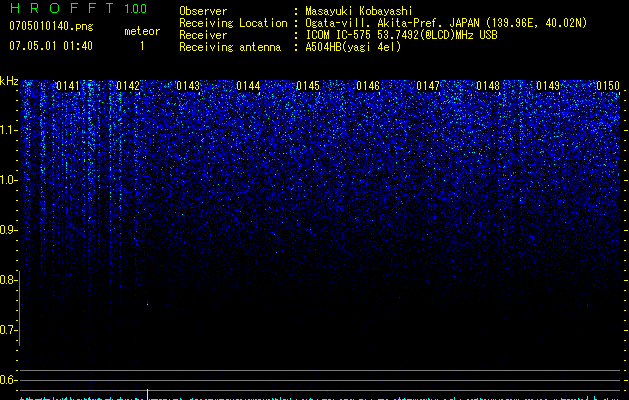629x400 pixels.
Task: Click the meteor echo dot near 0.75 kHz
Action: [x=147, y=305]
